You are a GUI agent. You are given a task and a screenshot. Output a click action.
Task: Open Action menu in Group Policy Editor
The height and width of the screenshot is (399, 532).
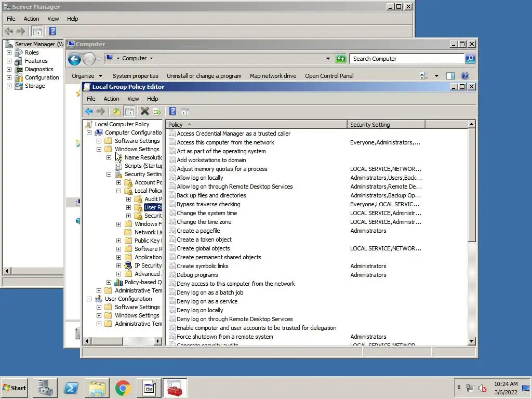111,99
